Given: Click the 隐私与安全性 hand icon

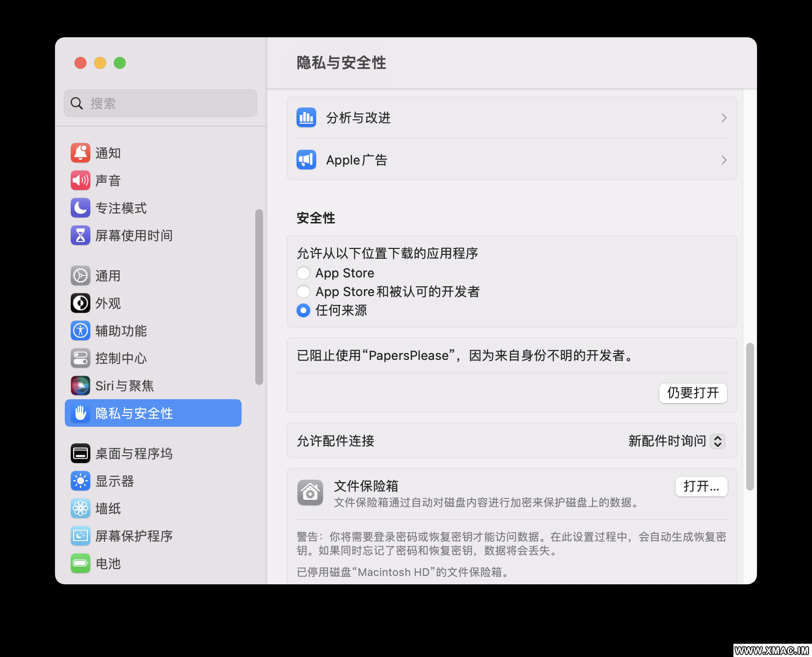Looking at the screenshot, I should [x=81, y=413].
